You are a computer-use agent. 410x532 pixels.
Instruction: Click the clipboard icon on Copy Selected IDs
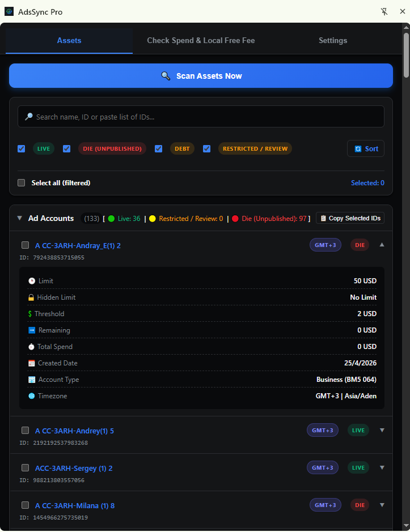pos(323,218)
